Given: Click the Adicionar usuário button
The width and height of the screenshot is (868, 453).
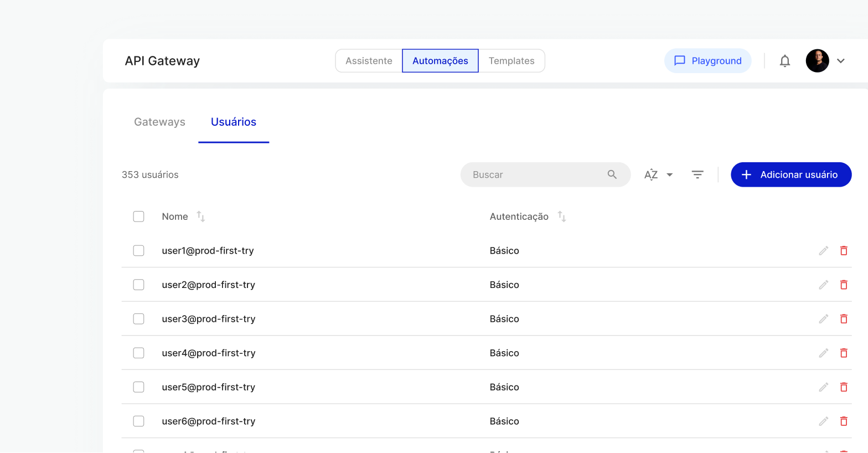Looking at the screenshot, I should [x=790, y=174].
